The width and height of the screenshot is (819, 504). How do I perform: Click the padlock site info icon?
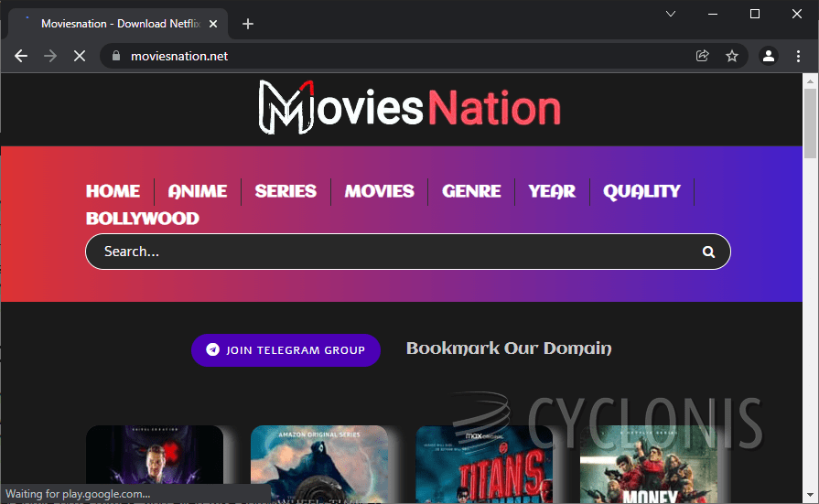pos(115,56)
